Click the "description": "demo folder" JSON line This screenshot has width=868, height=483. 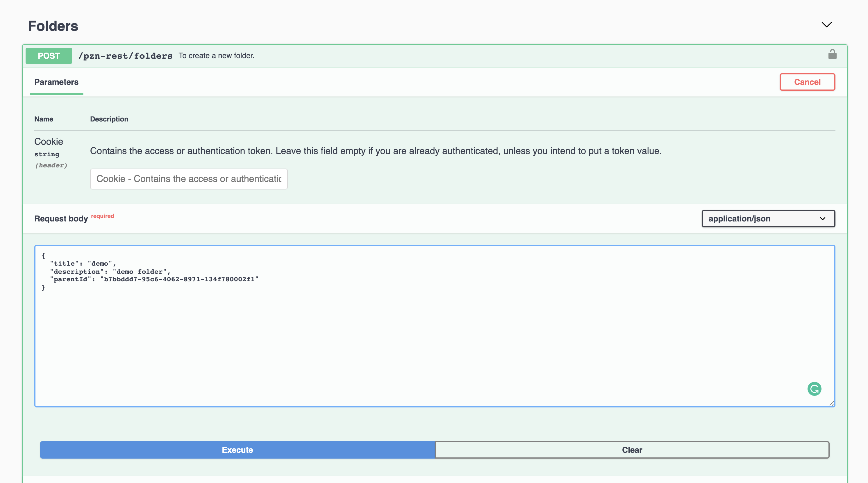click(x=110, y=271)
